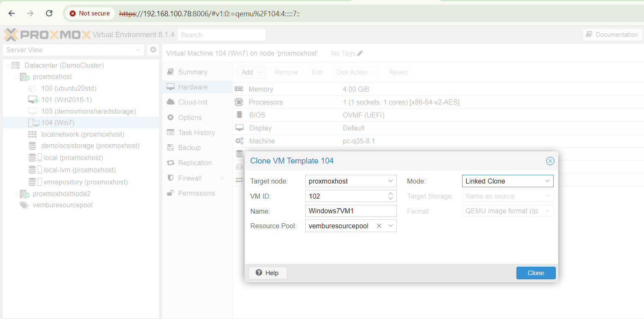Click the proxmoxhost node icon
Viewport: 644px width, 319px height.
click(24, 77)
